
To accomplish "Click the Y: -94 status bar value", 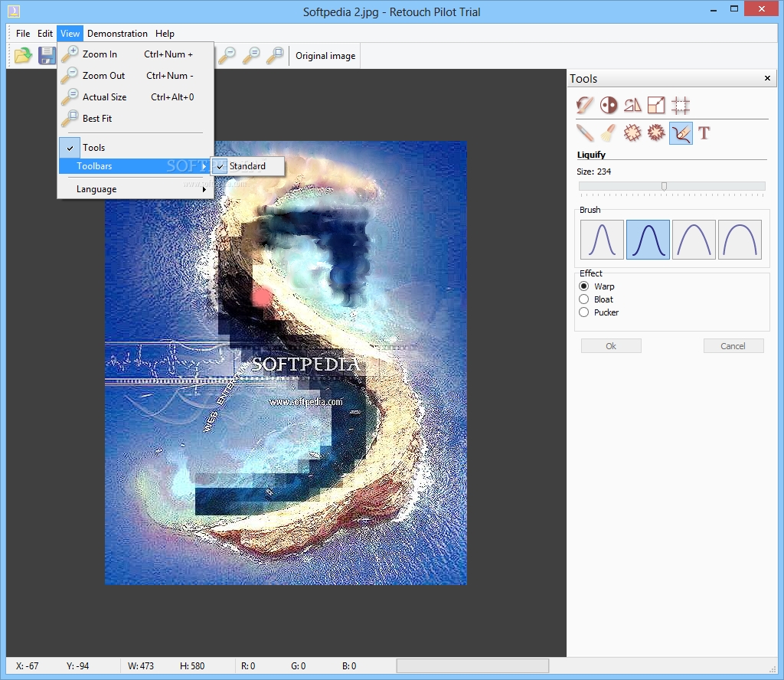I will tap(77, 666).
